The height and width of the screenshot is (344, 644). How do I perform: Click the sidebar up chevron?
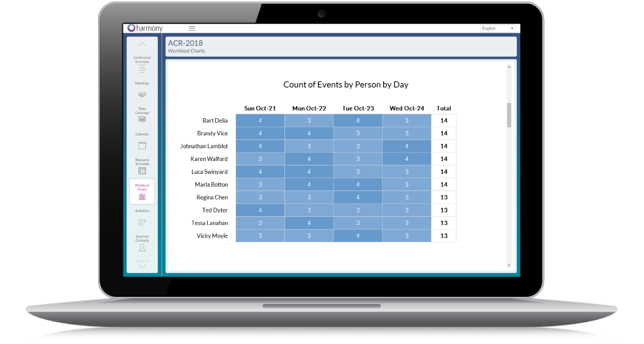(x=142, y=45)
